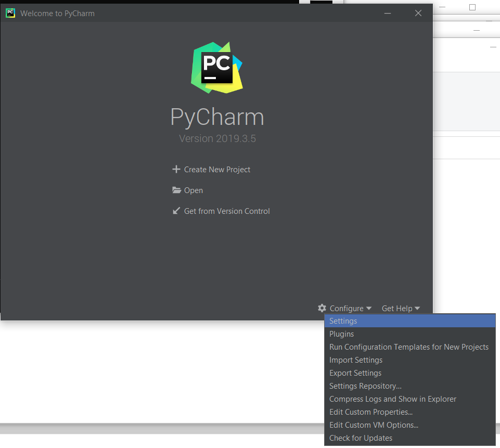Click the folder icon next to Open
Image resolution: width=500 pixels, height=448 pixels.
click(176, 190)
